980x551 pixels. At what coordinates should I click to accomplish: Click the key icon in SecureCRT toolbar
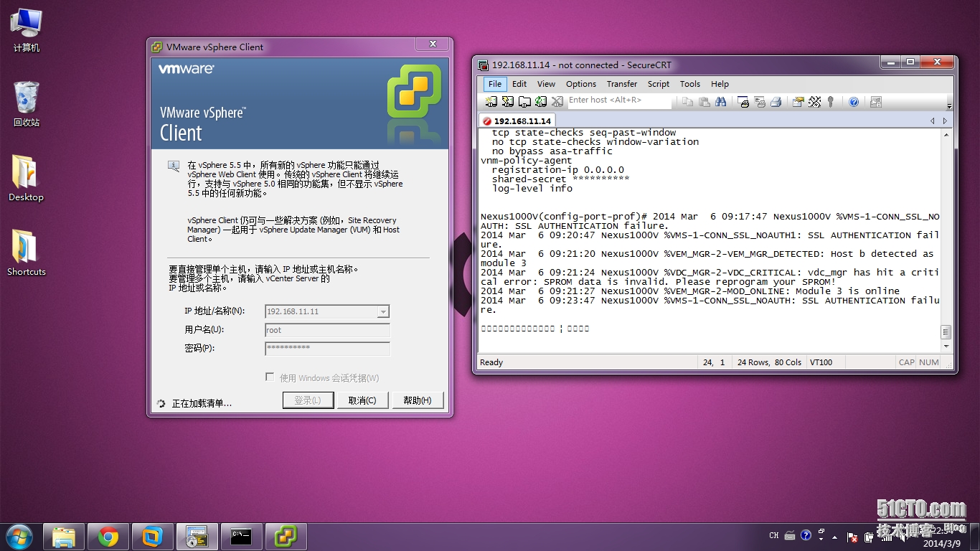pos(831,102)
